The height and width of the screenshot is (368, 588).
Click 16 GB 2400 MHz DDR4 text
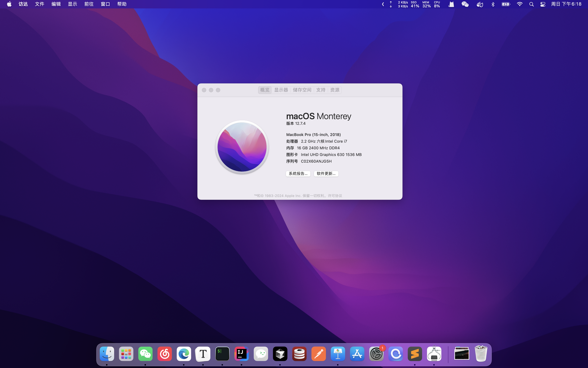[x=318, y=148]
